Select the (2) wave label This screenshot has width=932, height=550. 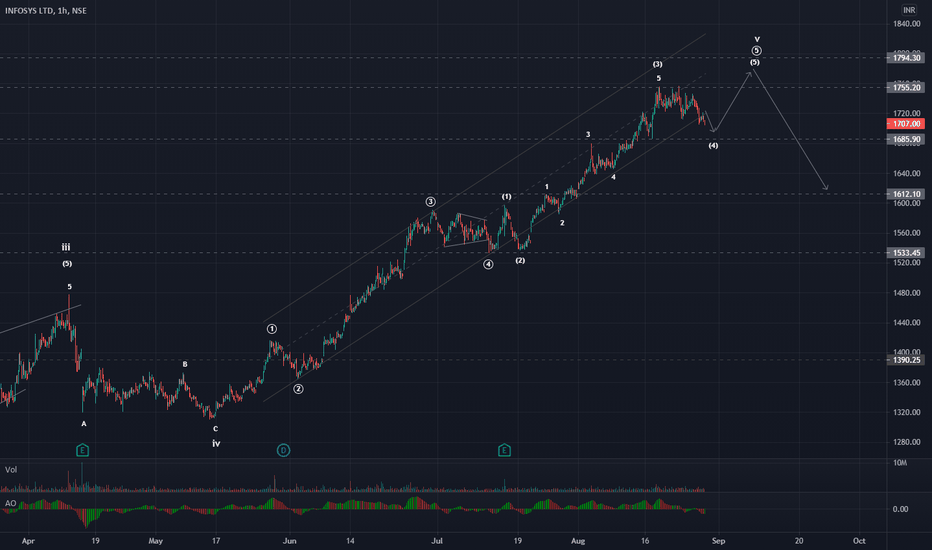pyautogui.click(x=520, y=260)
